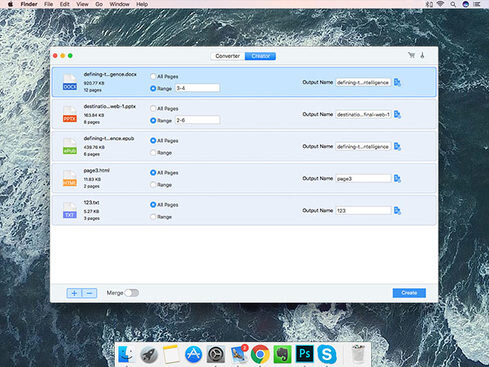Click output folder icon for the docx row
489x367 pixels.
tap(397, 82)
